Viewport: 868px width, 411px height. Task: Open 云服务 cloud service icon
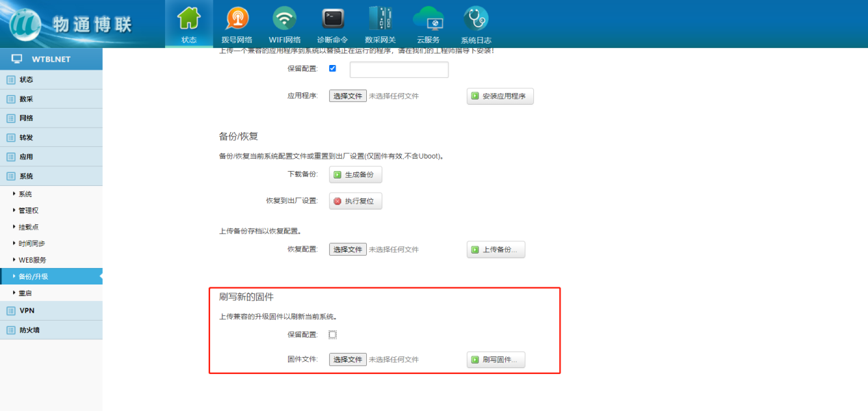click(x=428, y=19)
